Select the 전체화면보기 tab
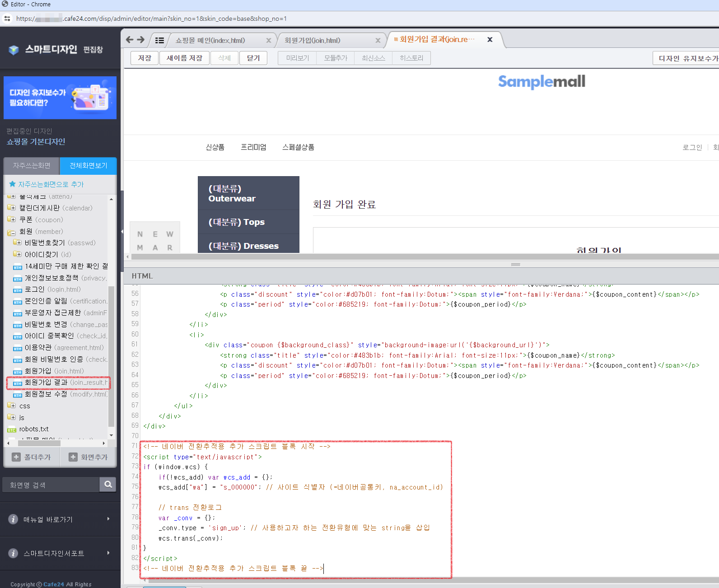Image resolution: width=719 pixels, height=588 pixels. (x=89, y=166)
